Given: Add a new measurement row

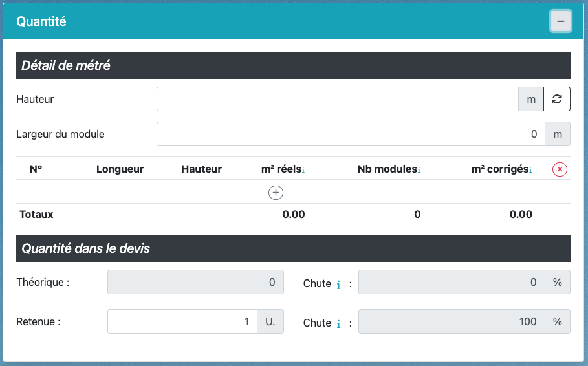Looking at the screenshot, I should (x=276, y=192).
